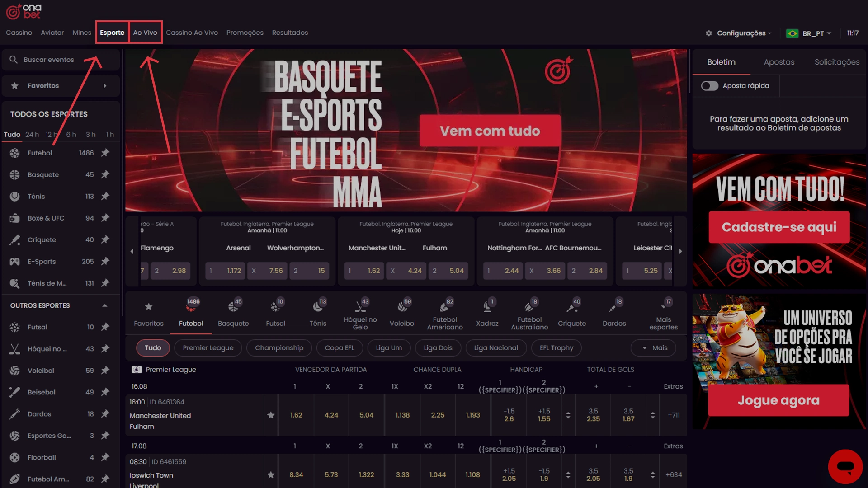Pin Voleibol to favorites
Screen dimensions: 868x488
point(105,371)
